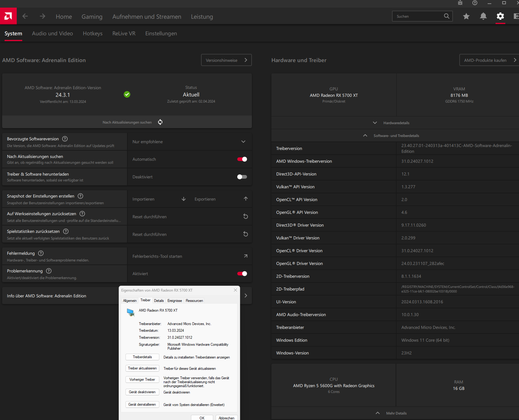Click reset icon for Werkseinstellungen
This screenshot has width=519, height=420.
click(x=245, y=216)
